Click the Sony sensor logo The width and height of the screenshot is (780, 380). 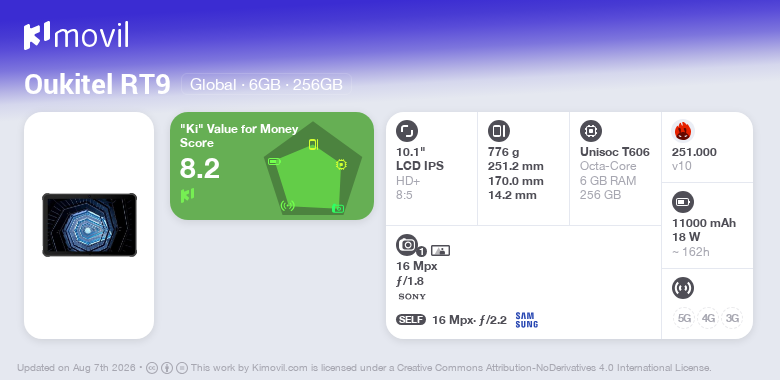tap(412, 297)
